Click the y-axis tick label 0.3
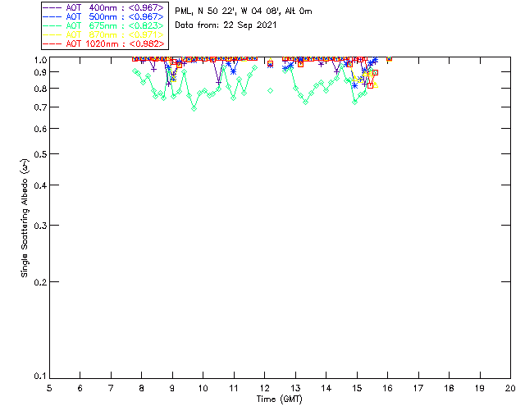 click(40, 226)
